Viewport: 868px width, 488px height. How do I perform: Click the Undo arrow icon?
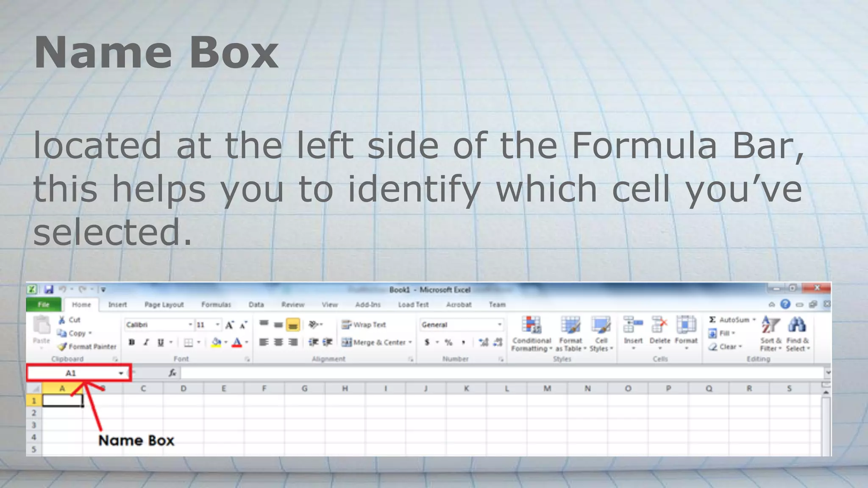click(x=62, y=289)
